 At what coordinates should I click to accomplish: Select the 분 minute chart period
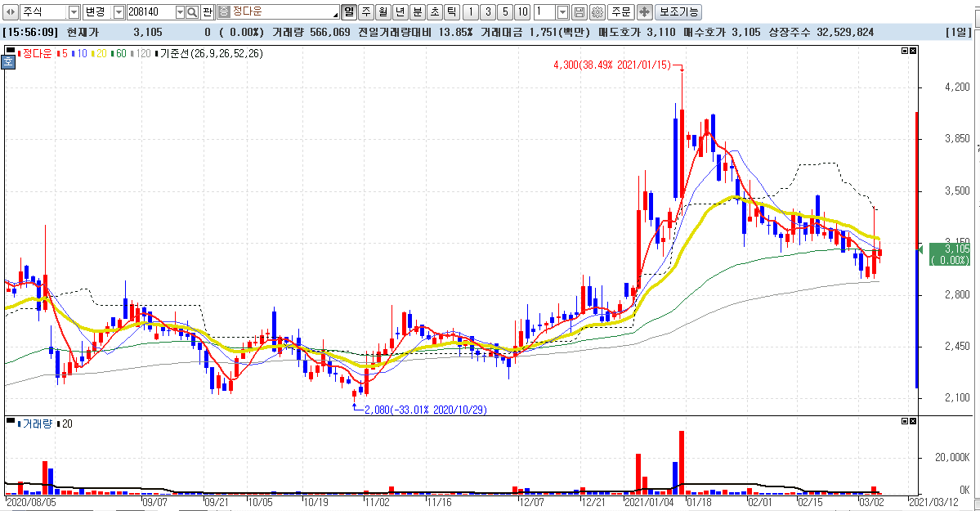click(418, 12)
